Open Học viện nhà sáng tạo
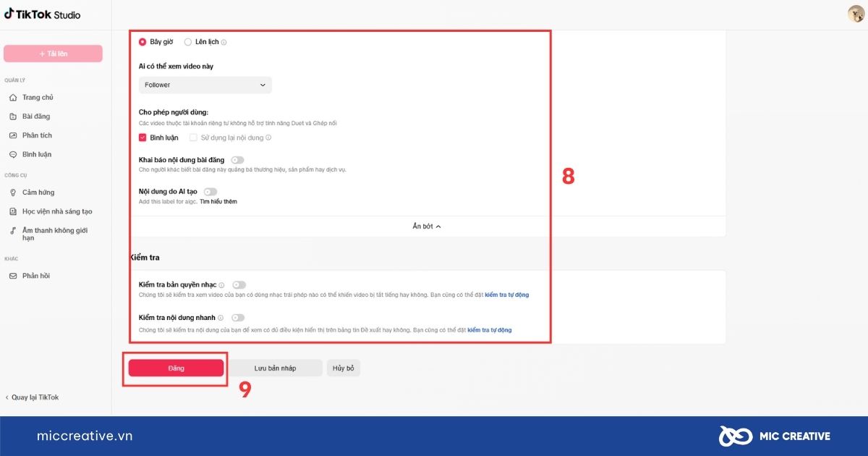The width and height of the screenshot is (868, 456). tap(56, 211)
